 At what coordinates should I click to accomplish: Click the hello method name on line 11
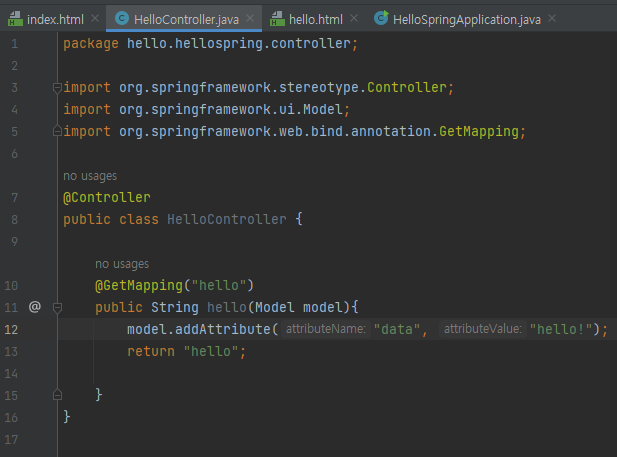click(227, 307)
